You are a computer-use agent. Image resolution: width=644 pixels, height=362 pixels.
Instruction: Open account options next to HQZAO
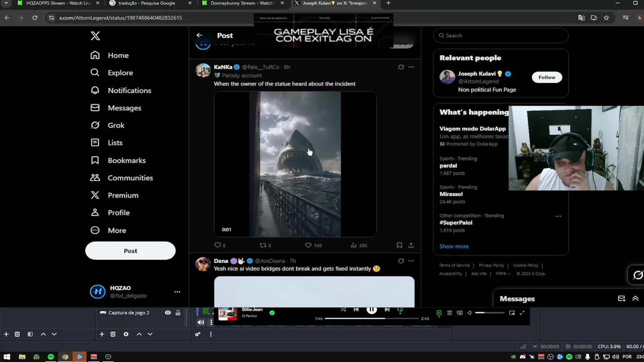tap(177, 292)
